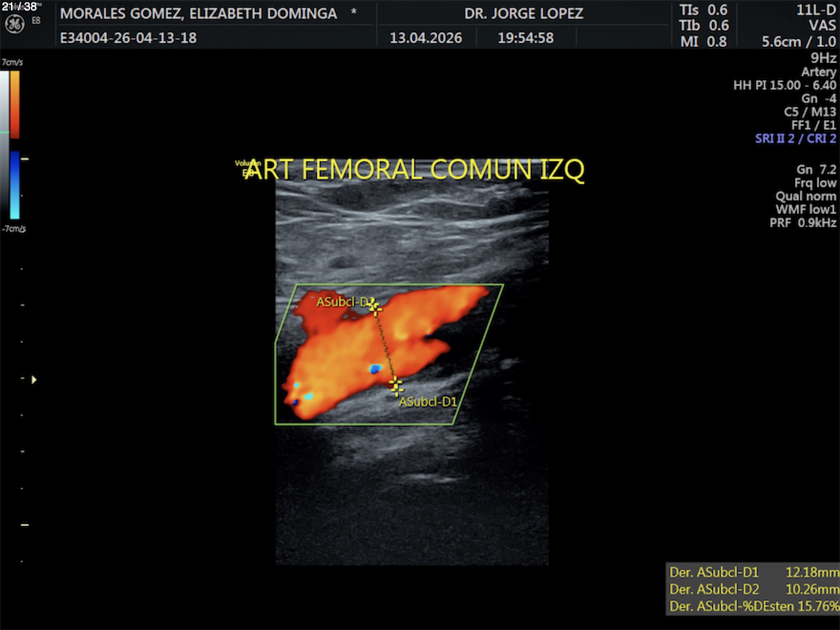Click the green baseline tick on the gray bar

pyautogui.click(x=4, y=132)
